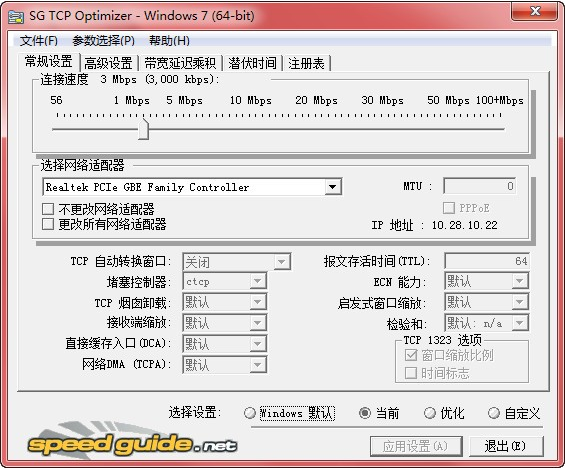Open the 文件(F) menu
The width and height of the screenshot is (565, 468).
(39, 41)
